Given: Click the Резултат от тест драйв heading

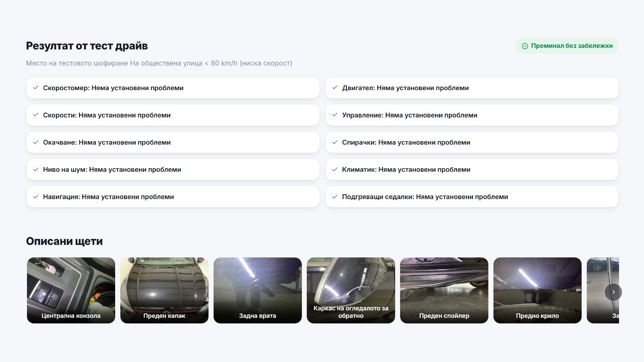Looking at the screenshot, I should click(87, 46).
